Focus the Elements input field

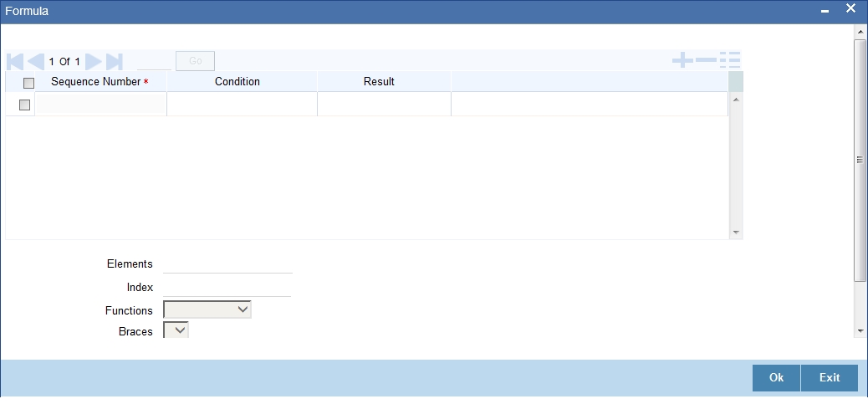coord(227,264)
